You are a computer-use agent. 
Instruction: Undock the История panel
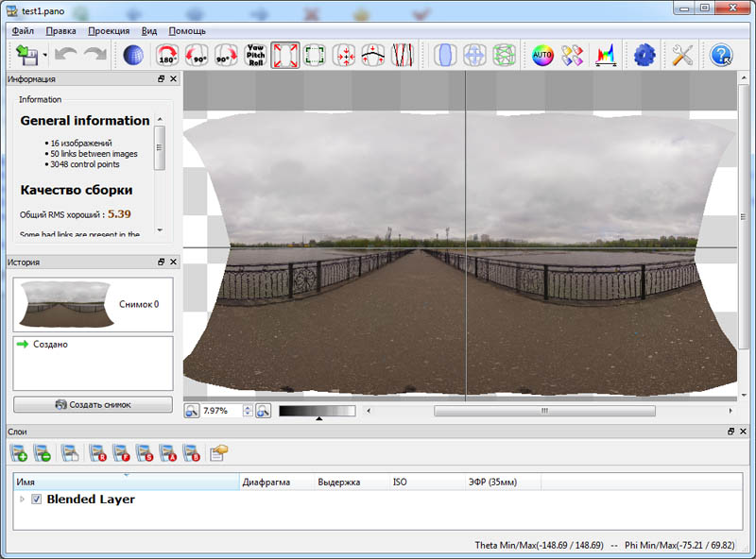pos(161,262)
